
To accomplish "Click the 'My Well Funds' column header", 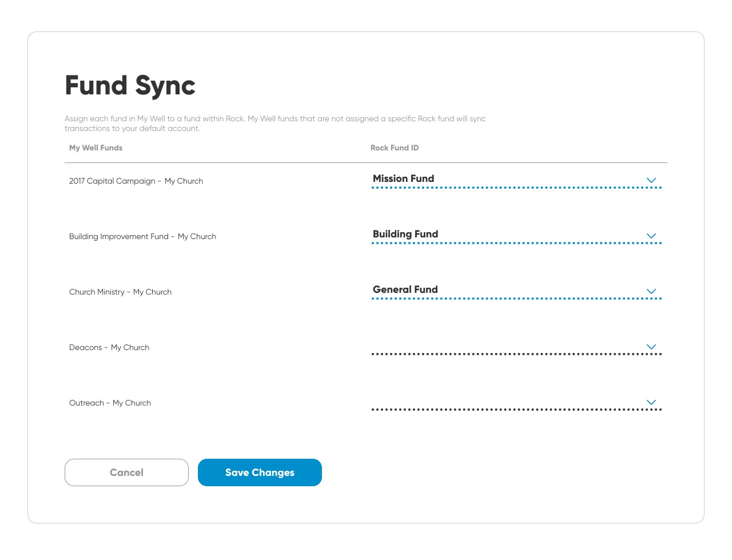I will 96,148.
